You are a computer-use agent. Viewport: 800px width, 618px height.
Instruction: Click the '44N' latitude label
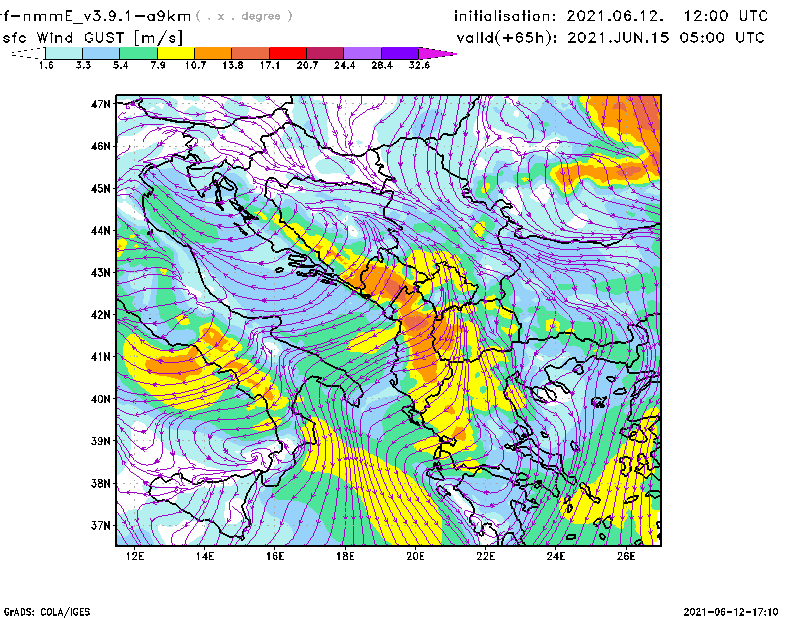coord(101,231)
